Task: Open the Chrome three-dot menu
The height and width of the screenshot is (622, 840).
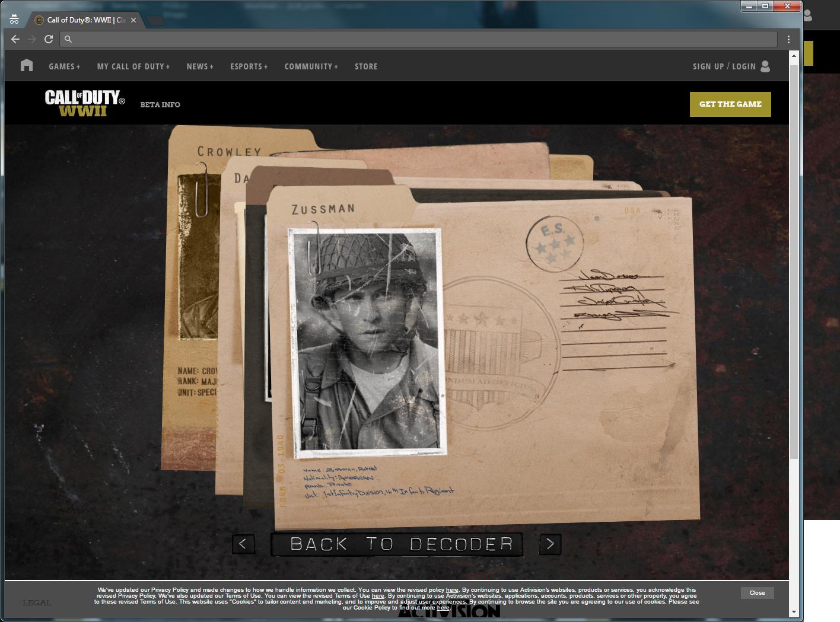Action: point(788,39)
